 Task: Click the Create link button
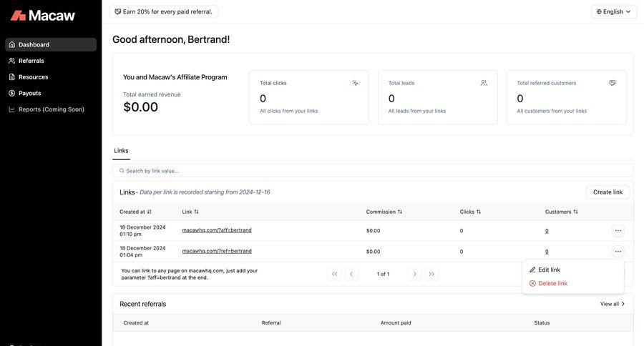(x=608, y=192)
